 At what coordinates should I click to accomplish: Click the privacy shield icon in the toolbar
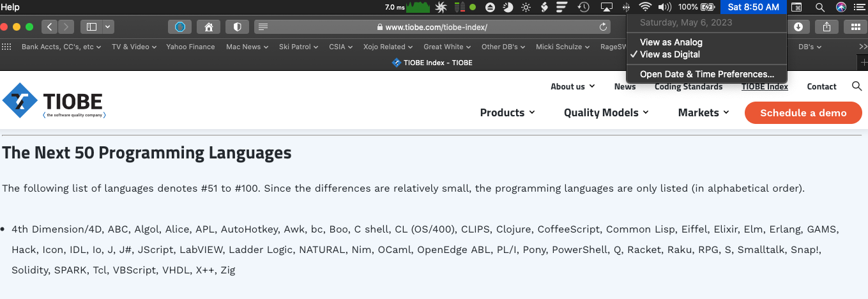pyautogui.click(x=237, y=27)
